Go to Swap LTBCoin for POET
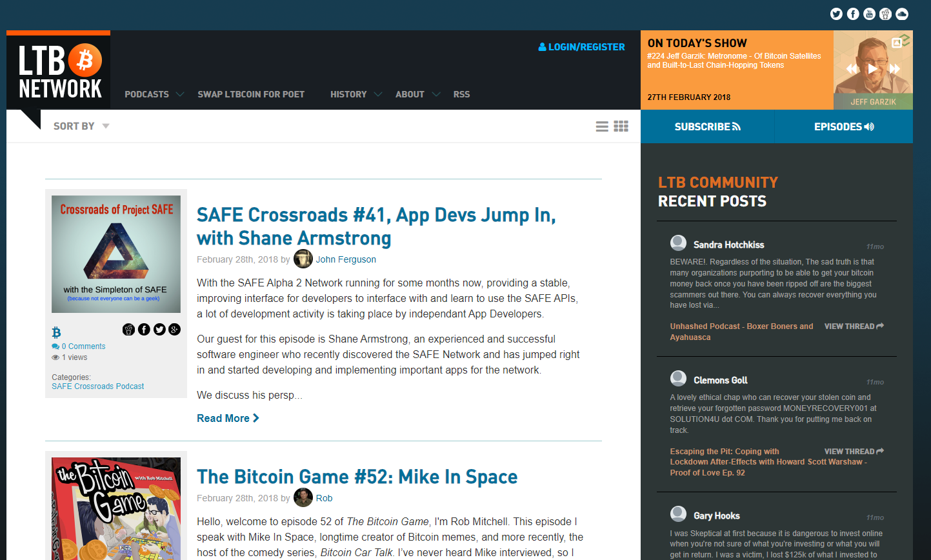 pyautogui.click(x=251, y=94)
